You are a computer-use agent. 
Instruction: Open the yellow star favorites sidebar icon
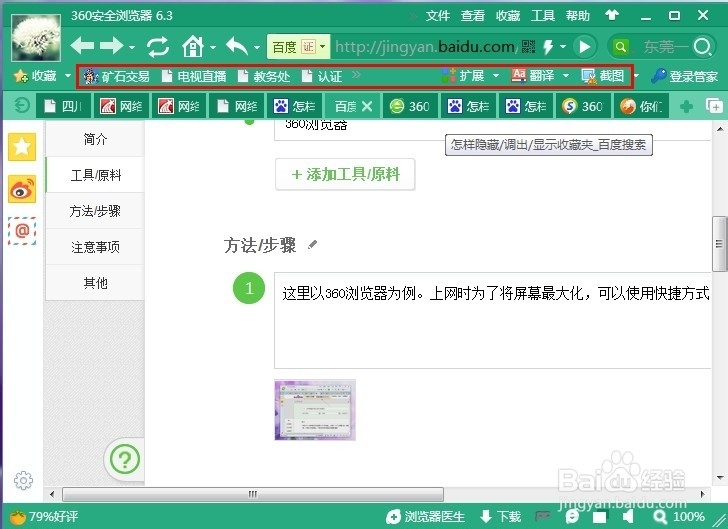point(22,147)
